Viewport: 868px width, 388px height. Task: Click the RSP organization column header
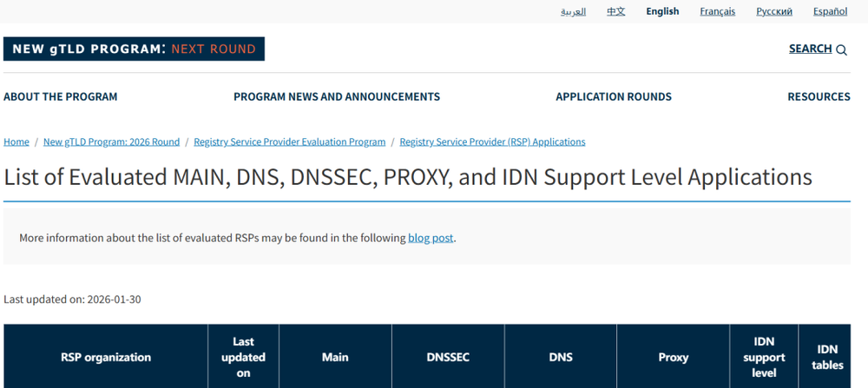(x=106, y=357)
